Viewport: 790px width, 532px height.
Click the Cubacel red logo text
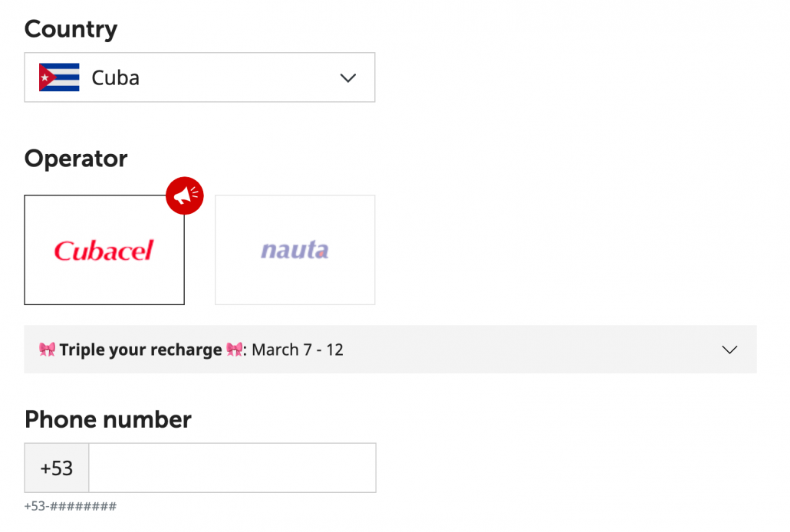point(104,251)
